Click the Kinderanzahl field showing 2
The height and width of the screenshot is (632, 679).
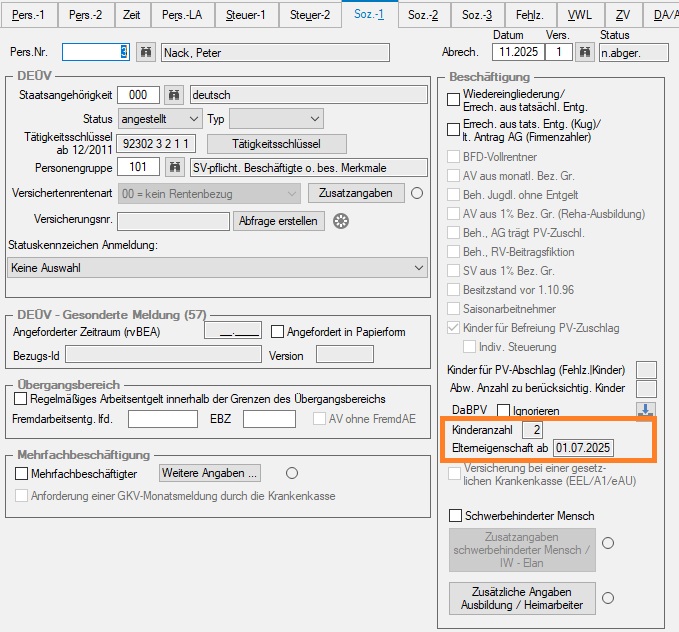pyautogui.click(x=533, y=430)
